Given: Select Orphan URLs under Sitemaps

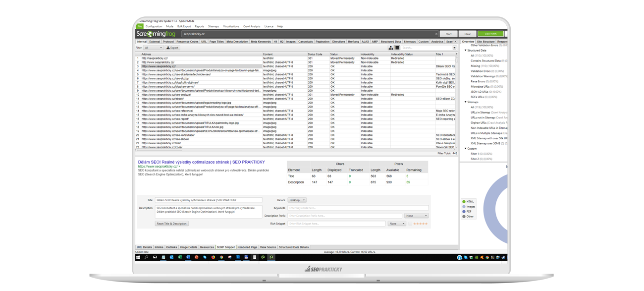Looking at the screenshot, I should pos(489,123).
